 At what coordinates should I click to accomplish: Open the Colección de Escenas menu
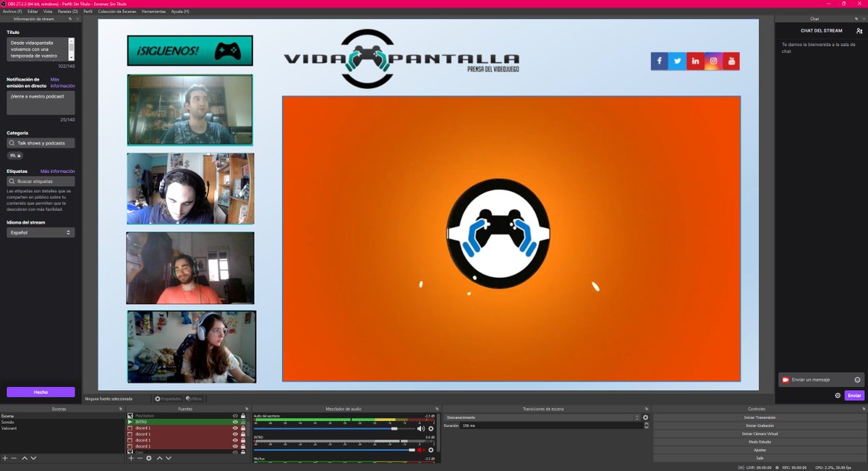point(118,12)
